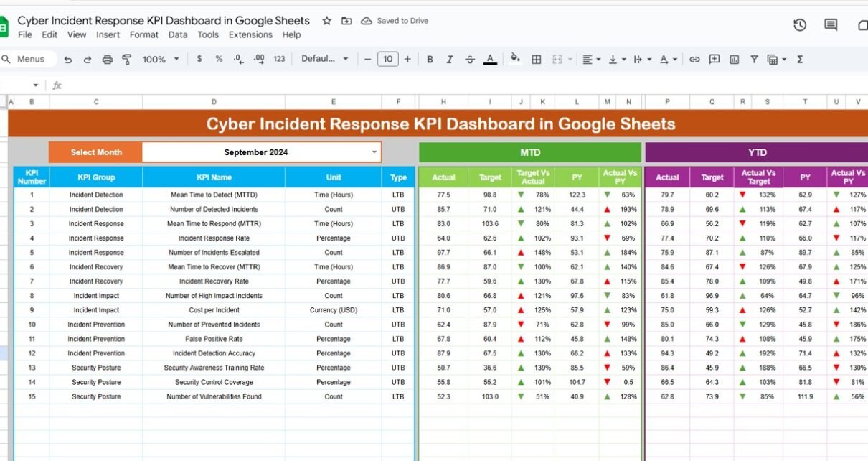Open Functions sigma icon

800,60
